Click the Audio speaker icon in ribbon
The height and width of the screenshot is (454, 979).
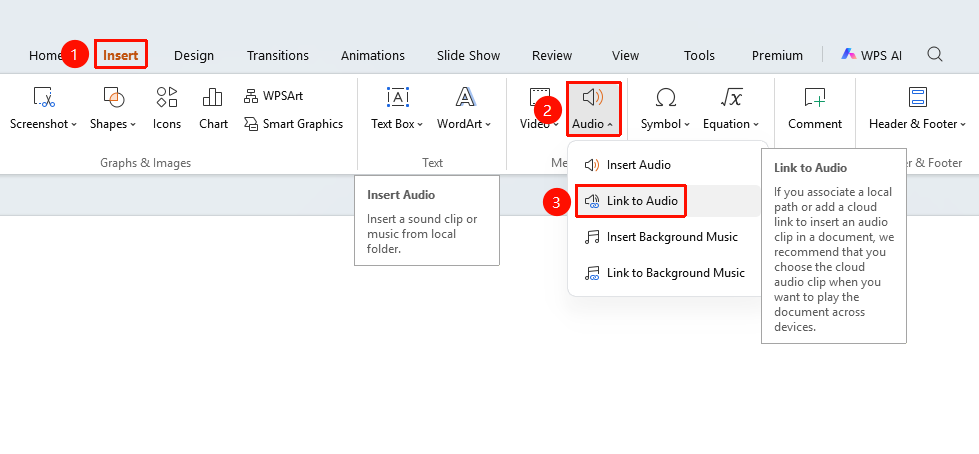593,97
